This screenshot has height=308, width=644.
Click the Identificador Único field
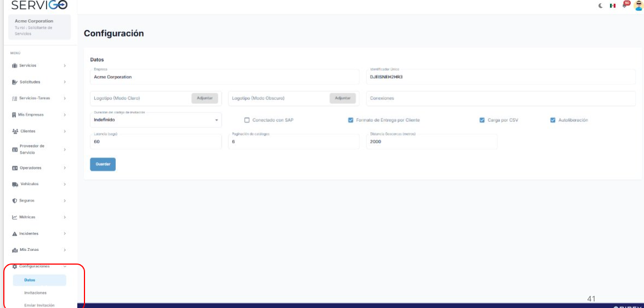[501, 77]
